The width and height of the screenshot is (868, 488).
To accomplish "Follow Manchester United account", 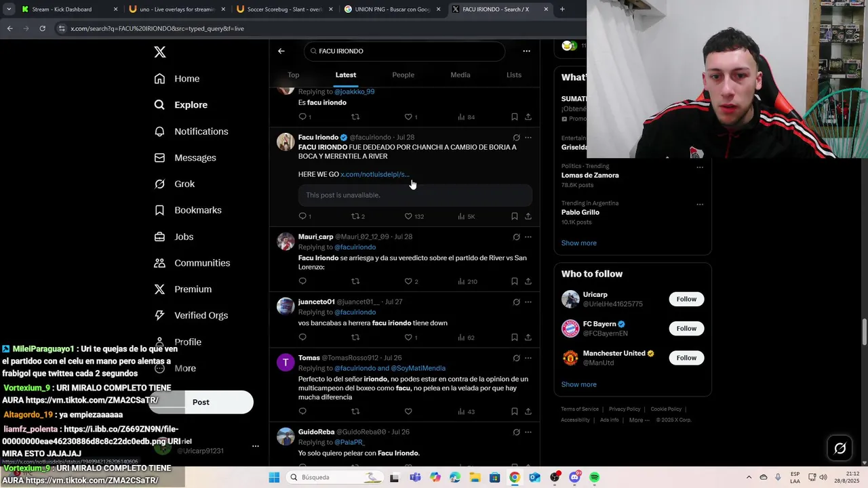I will pyautogui.click(x=686, y=358).
